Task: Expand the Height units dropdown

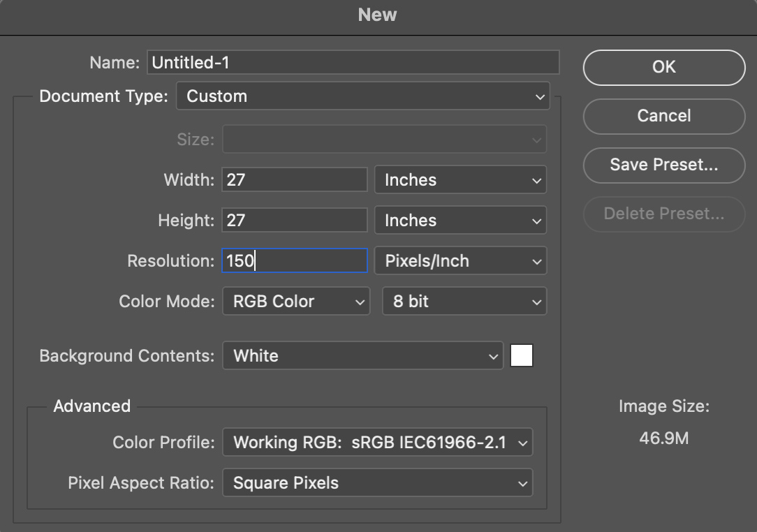Action: click(460, 221)
